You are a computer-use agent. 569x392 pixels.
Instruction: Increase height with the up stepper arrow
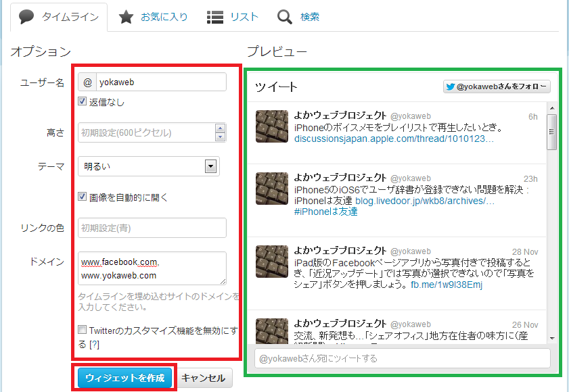click(x=221, y=128)
